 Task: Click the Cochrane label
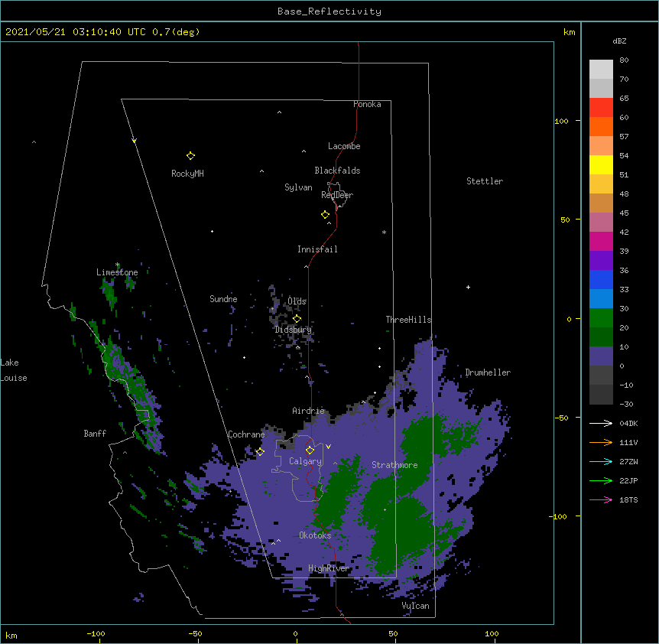click(246, 434)
